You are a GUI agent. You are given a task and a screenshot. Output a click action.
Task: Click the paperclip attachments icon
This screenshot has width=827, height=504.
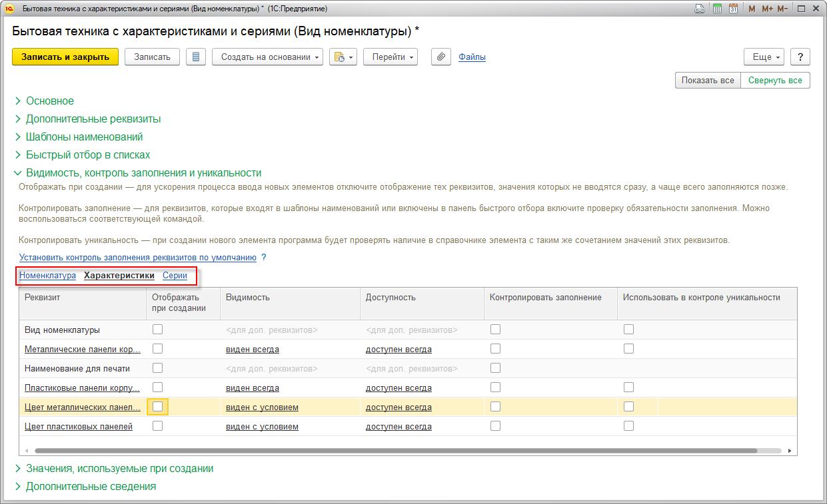[x=440, y=57]
